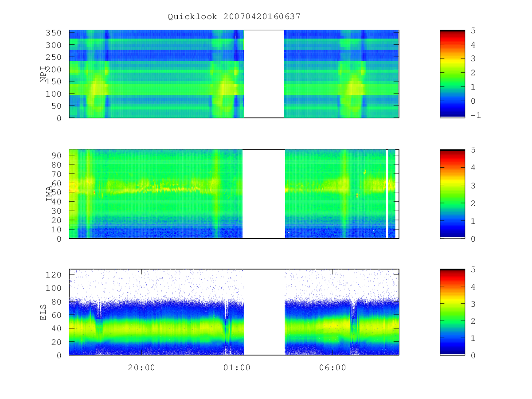Click the "20:00" time label

pos(142,368)
